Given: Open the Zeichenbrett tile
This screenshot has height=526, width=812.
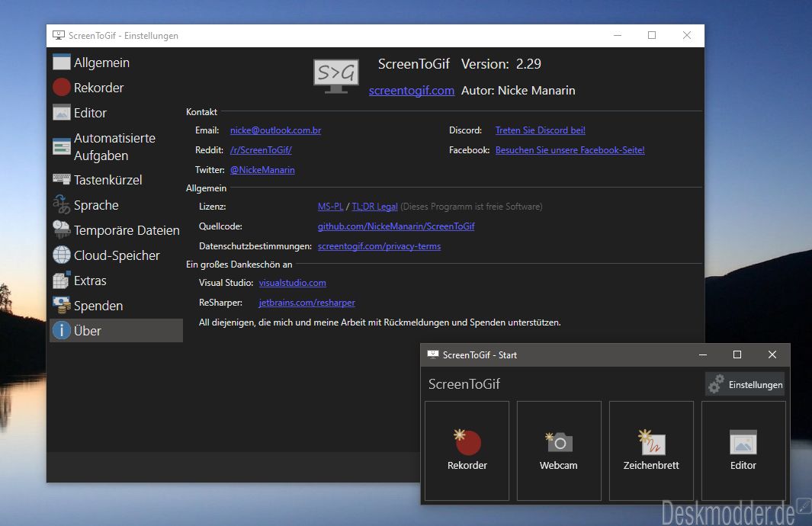Looking at the screenshot, I should point(651,451).
